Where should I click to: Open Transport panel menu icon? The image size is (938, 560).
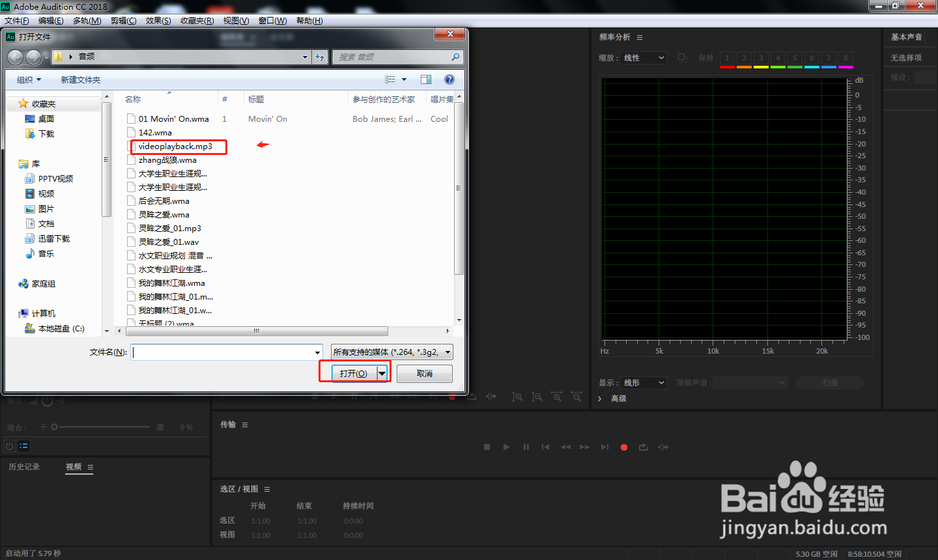[245, 425]
